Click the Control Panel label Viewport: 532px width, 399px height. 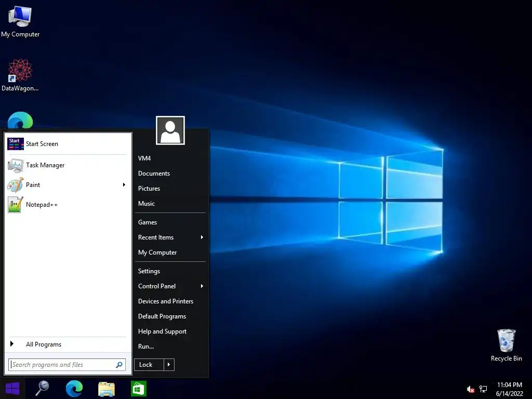[x=157, y=286]
